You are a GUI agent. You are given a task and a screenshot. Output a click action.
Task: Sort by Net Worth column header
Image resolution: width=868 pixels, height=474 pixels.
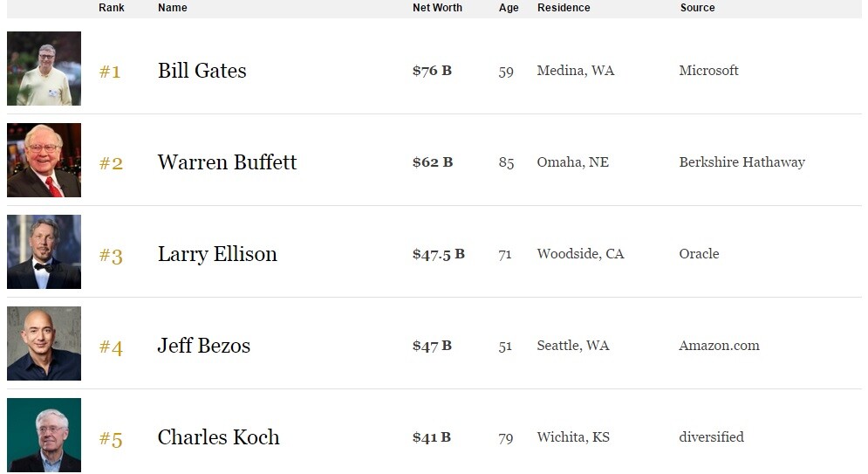pyautogui.click(x=437, y=8)
